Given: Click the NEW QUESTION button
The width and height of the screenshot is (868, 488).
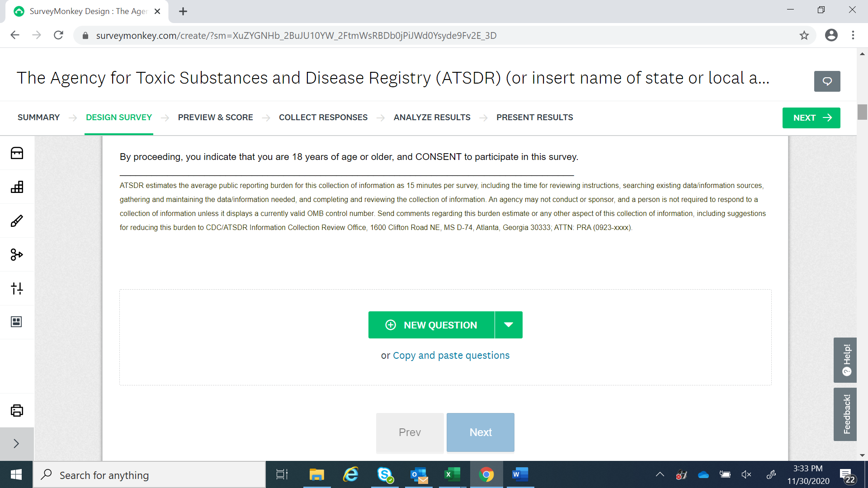Looking at the screenshot, I should (431, 325).
